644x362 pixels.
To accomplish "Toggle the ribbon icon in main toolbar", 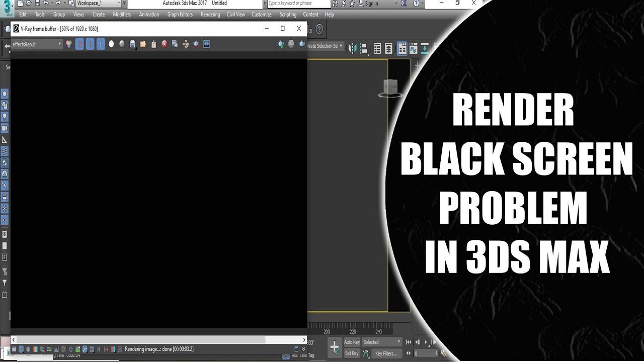I will pyautogui.click(x=402, y=49).
